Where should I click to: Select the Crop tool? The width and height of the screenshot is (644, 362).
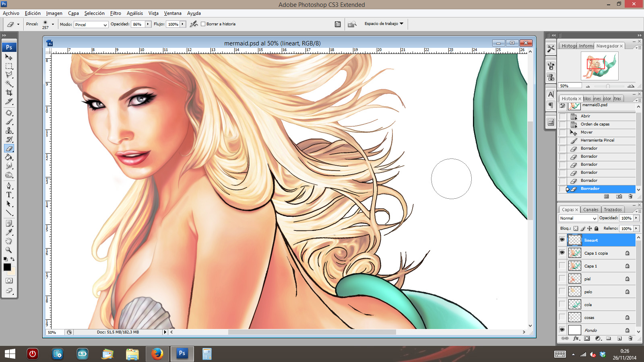pos(9,93)
